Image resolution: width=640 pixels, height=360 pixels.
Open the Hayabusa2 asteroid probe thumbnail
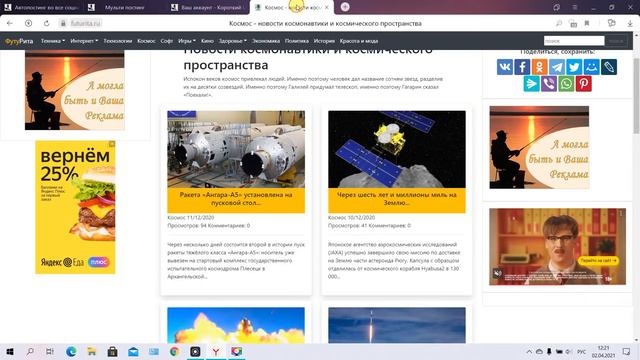pos(397,149)
